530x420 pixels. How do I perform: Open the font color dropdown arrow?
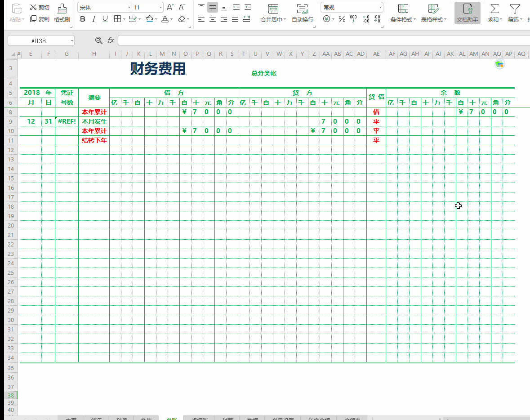[172, 19]
